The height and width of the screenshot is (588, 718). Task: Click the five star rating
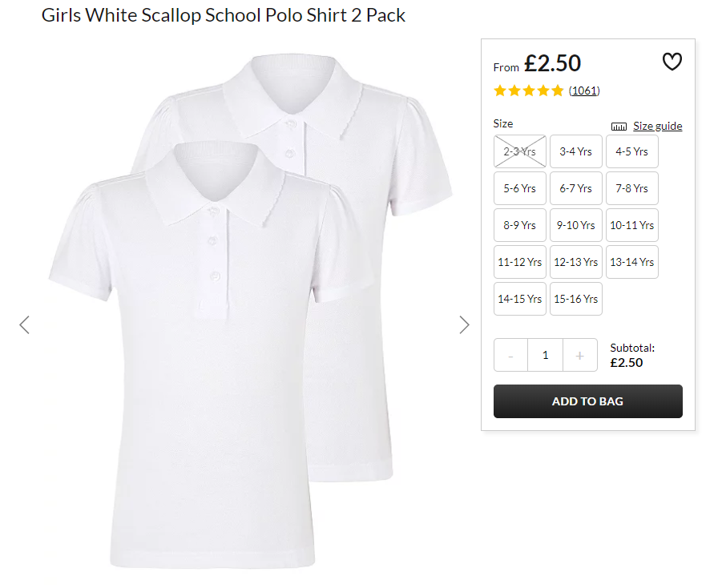click(x=528, y=91)
